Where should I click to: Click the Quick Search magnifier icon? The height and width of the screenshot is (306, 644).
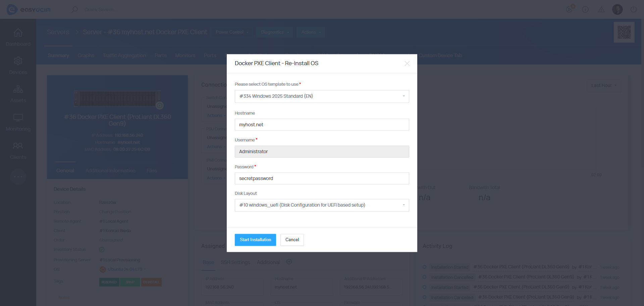click(75, 9)
